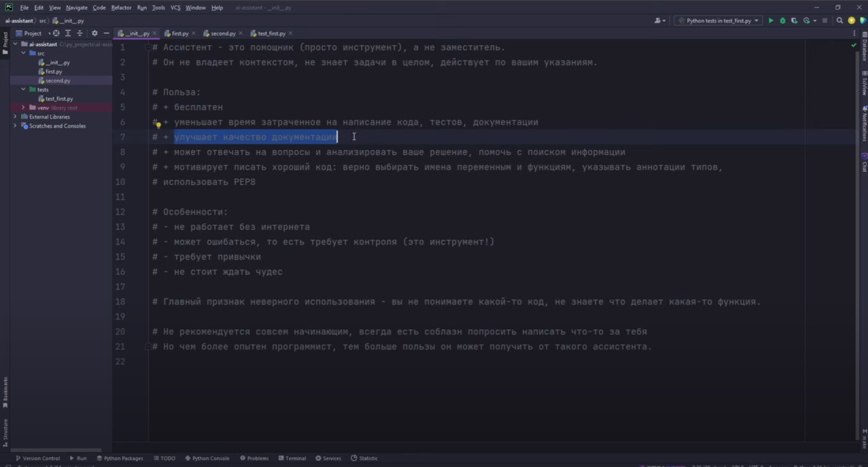Image resolution: width=868 pixels, height=467 pixels.
Task: Select first.py in project tree
Action: 53,71
